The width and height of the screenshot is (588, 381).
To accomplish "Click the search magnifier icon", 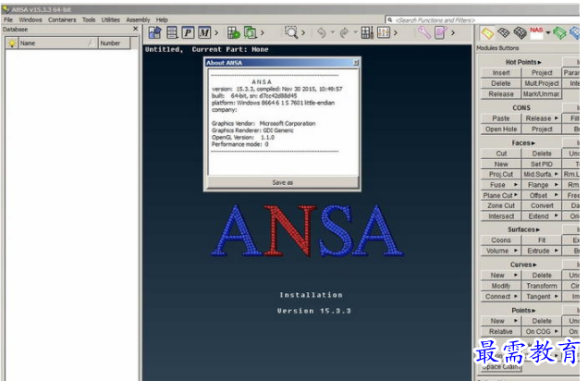I will [x=390, y=19].
